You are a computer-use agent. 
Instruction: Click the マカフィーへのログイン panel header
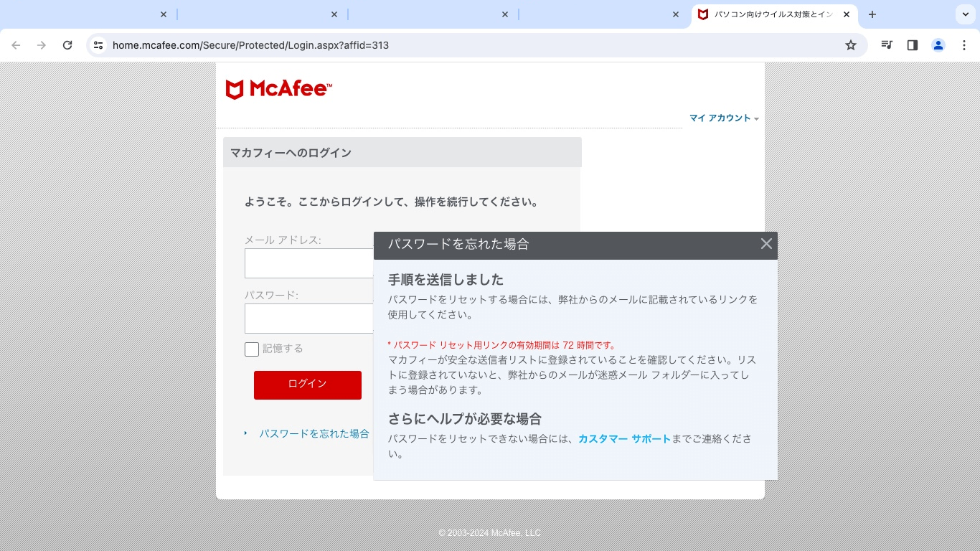(402, 153)
